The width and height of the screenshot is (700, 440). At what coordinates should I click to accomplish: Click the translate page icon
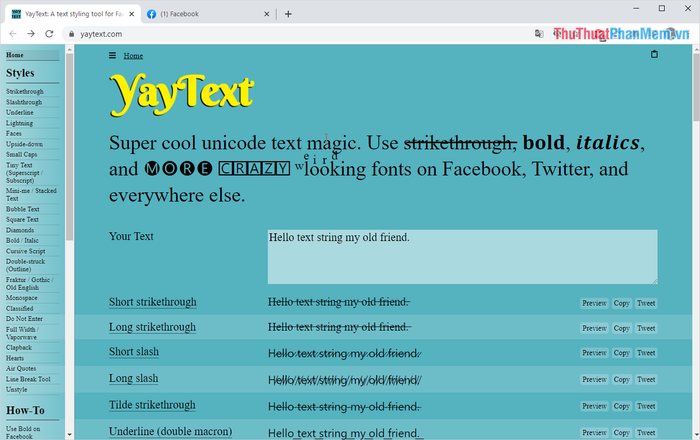[x=539, y=34]
